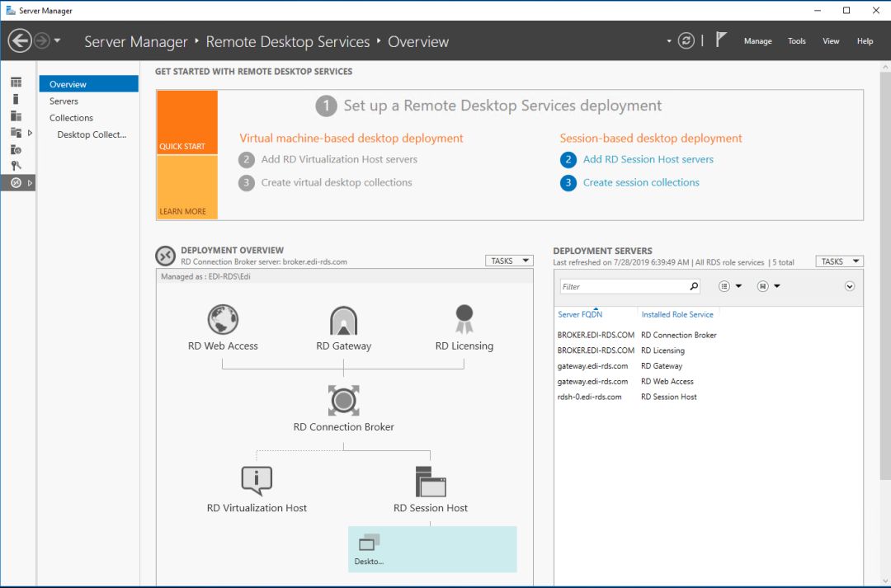The image size is (891, 588).
Task: Expand File and Storage Services arrow
Action: 31,133
